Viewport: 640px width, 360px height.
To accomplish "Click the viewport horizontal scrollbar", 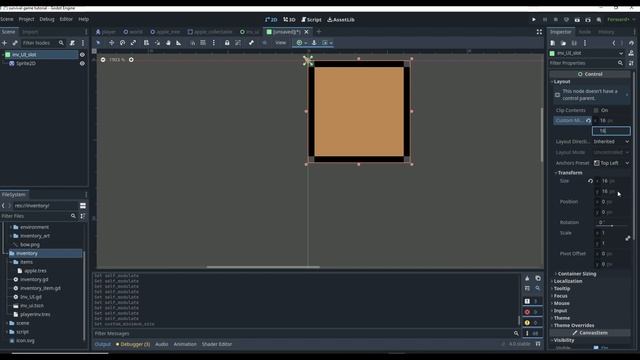I will coord(263,267).
